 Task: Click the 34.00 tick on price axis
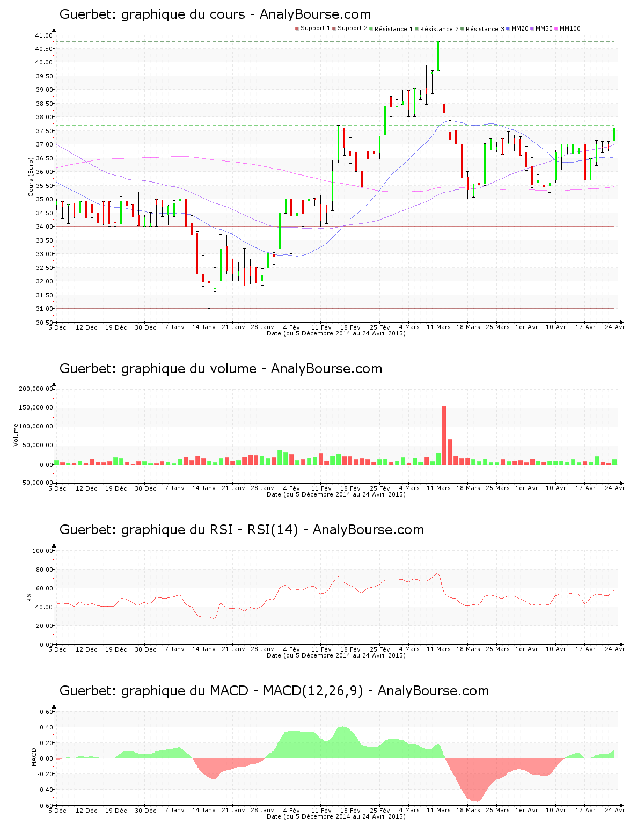[x=44, y=227]
